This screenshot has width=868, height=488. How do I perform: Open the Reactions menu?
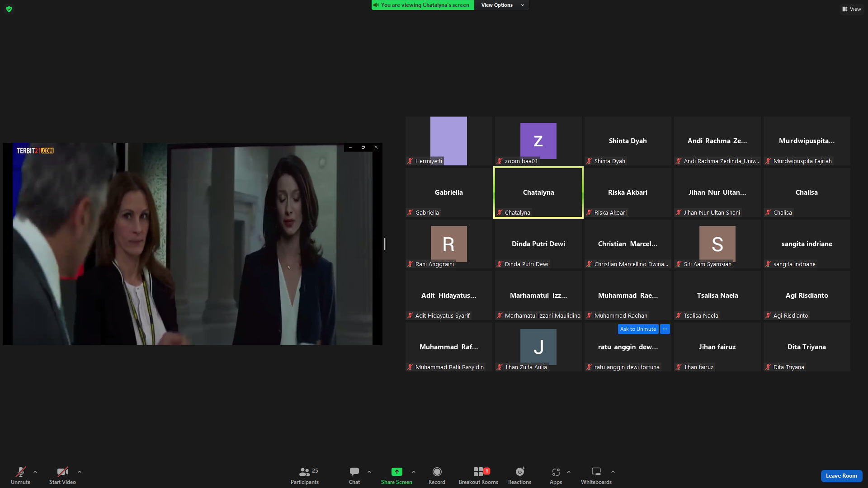(x=520, y=476)
